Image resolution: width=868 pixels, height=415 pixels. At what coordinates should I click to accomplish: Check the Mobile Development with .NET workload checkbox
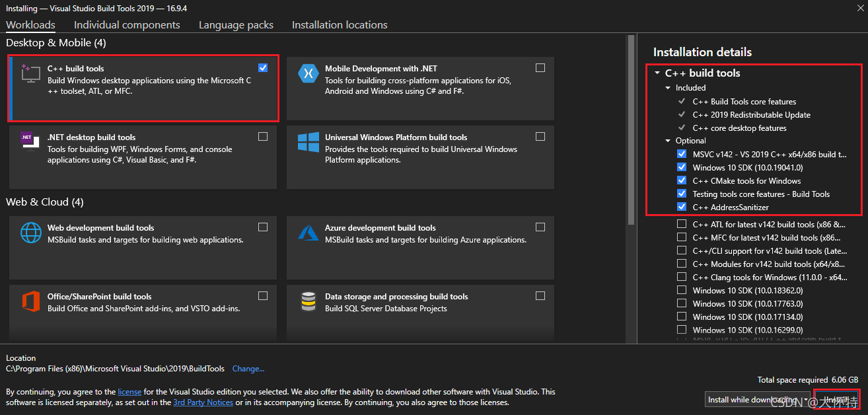[540, 68]
